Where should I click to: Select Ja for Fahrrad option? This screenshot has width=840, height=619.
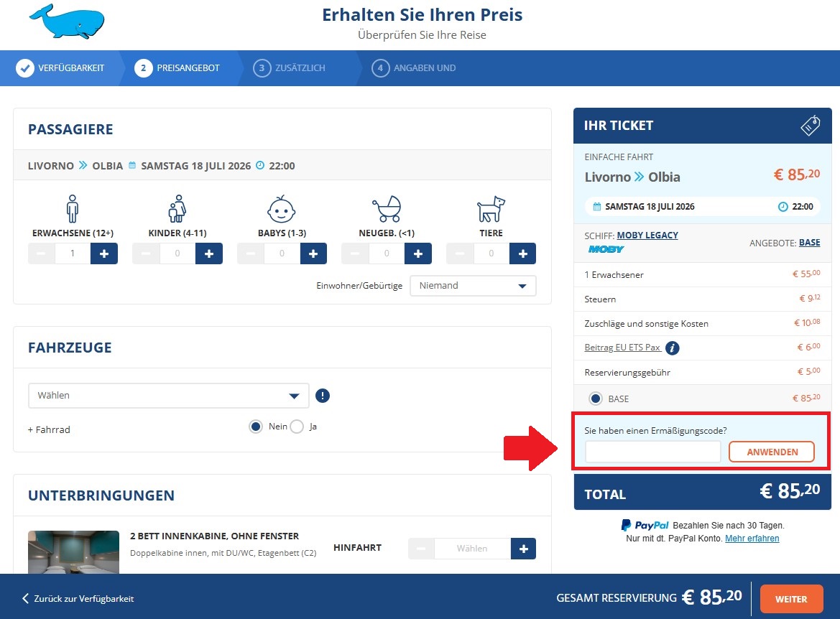point(297,427)
